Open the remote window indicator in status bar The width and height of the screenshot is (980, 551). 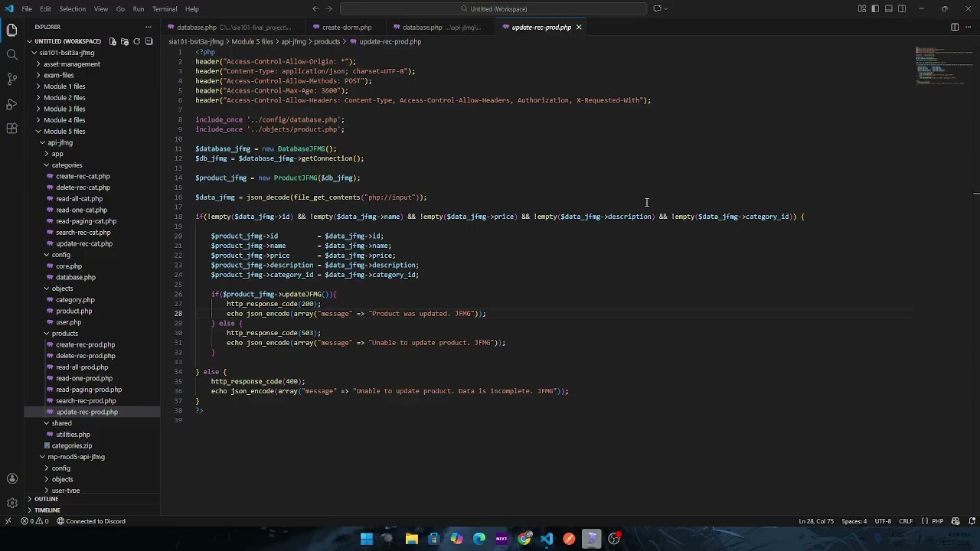point(8,521)
